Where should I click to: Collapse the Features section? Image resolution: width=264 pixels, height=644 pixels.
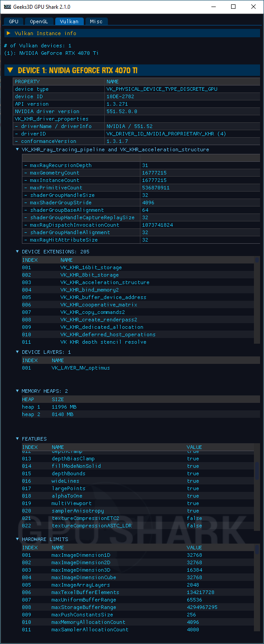(18, 439)
